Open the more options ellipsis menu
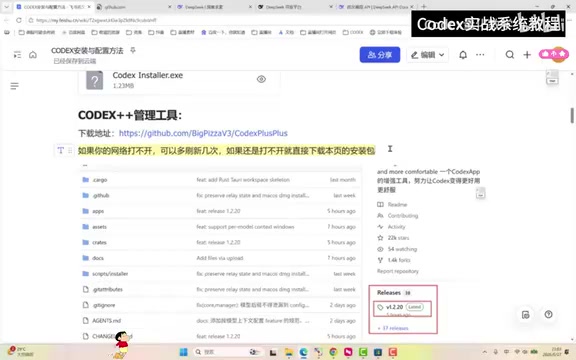Viewport: 576px width, 360px height. [x=480, y=55]
